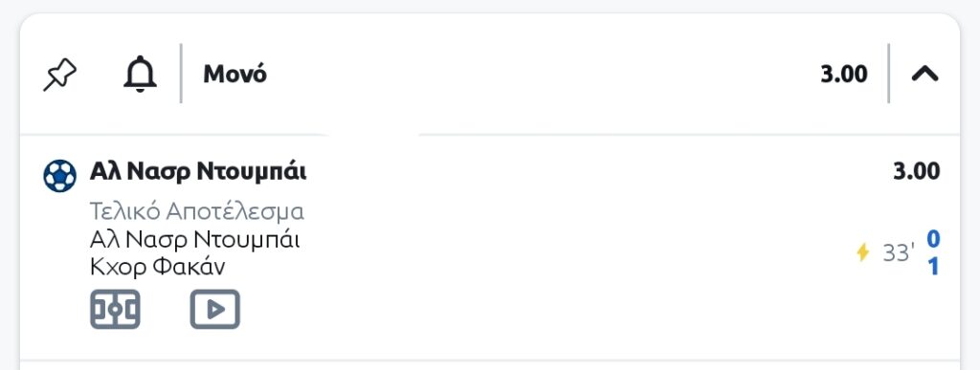Select away team Κχορ Φακάν
Image resolution: width=980 pixels, height=370 pixels.
point(158,267)
